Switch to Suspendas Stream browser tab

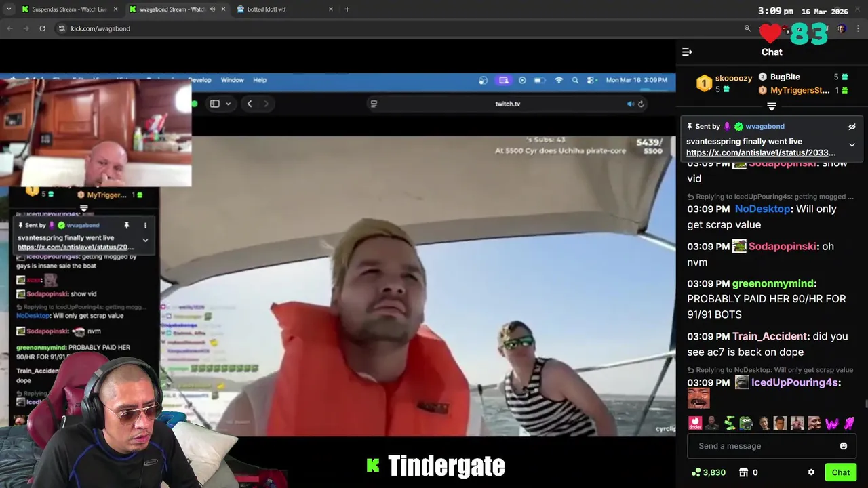pos(70,9)
